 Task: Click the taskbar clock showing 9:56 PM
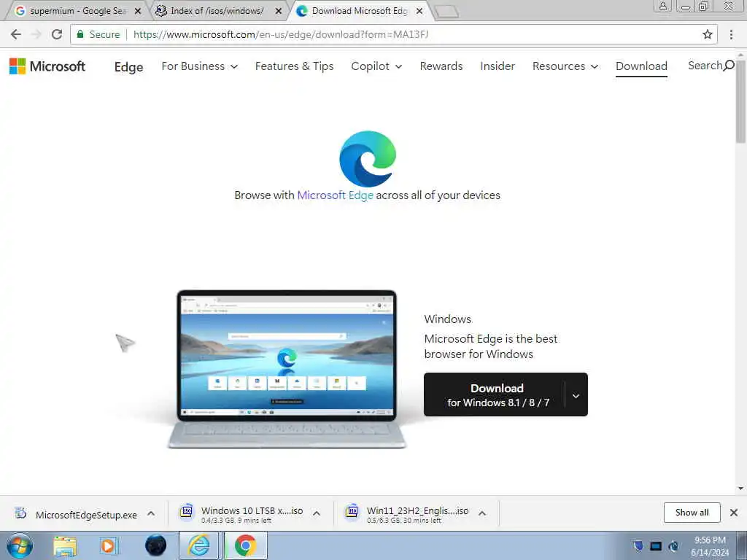tap(710, 546)
